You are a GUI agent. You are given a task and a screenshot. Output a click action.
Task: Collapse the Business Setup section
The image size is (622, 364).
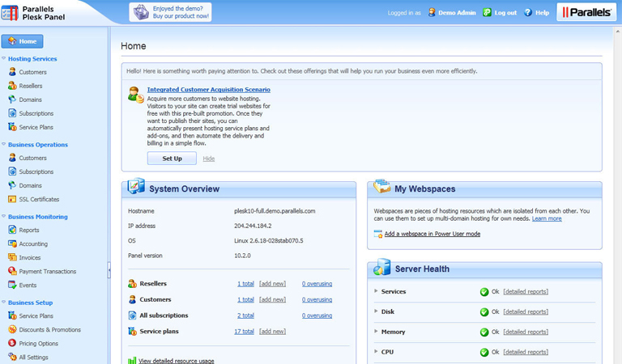[x=3, y=303]
